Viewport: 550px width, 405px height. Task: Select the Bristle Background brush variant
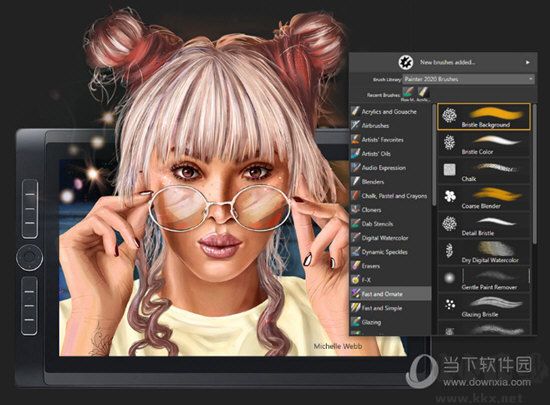tap(484, 117)
